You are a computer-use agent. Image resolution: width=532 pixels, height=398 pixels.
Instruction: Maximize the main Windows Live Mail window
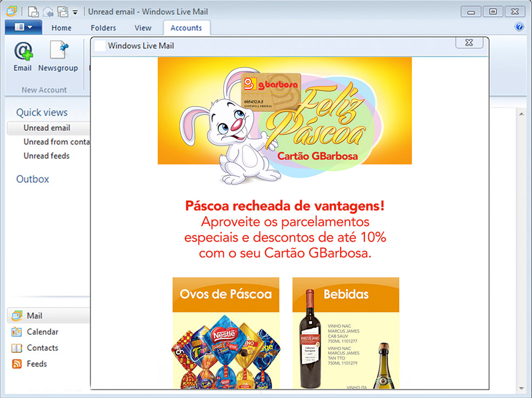(493, 12)
